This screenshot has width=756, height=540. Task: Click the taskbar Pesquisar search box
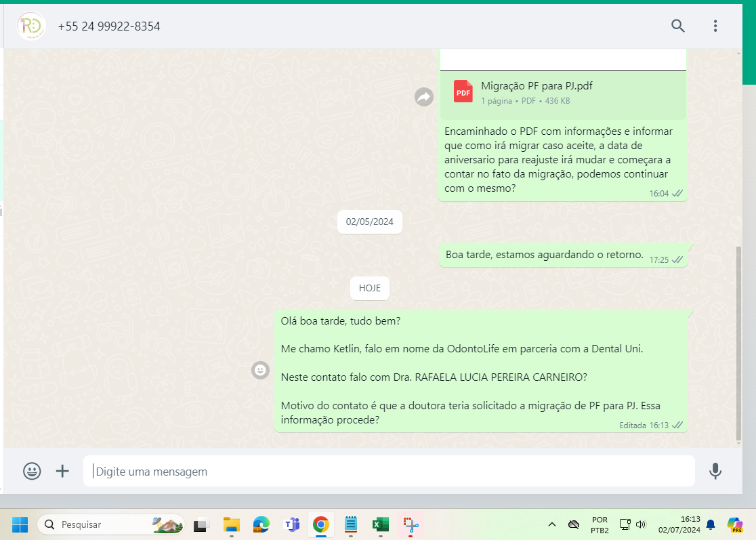coord(111,524)
